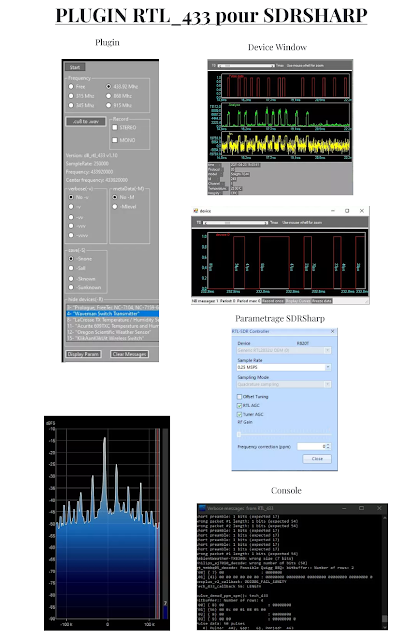
Task: Click the blue level meter beside spectrum
Action: [165, 612]
